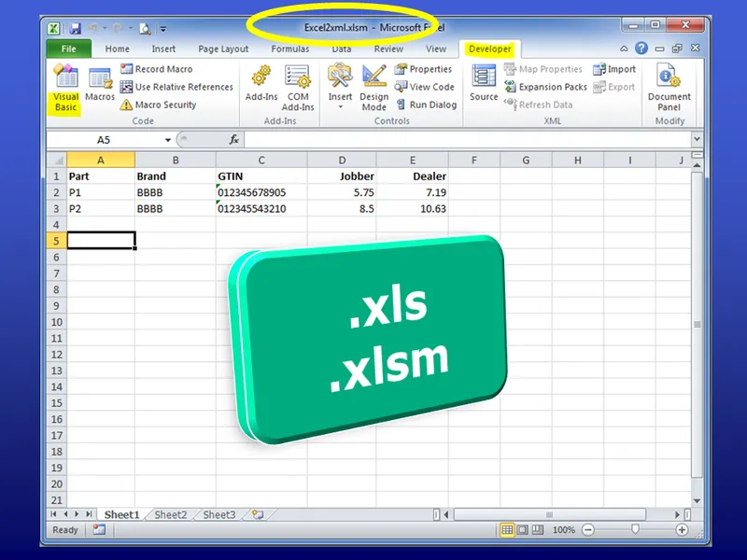Image resolution: width=747 pixels, height=560 pixels.
Task: Open the Sheet2 worksheet tab
Action: (170, 513)
